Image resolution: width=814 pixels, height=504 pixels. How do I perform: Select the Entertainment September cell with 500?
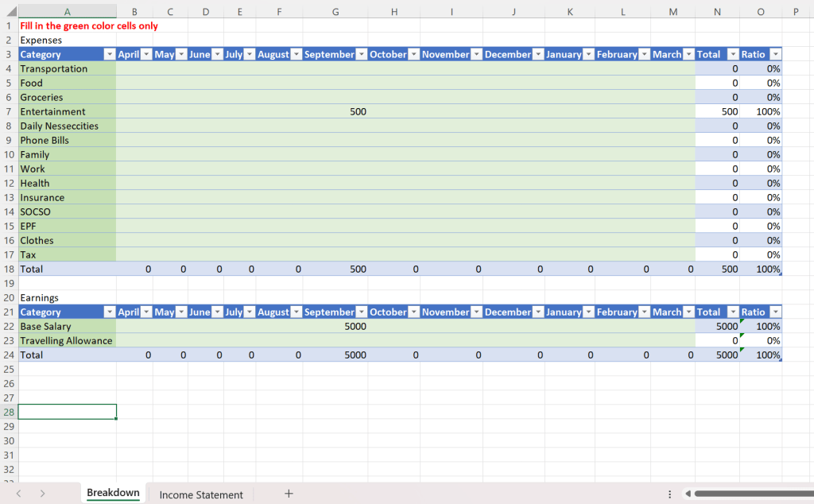[335, 111]
